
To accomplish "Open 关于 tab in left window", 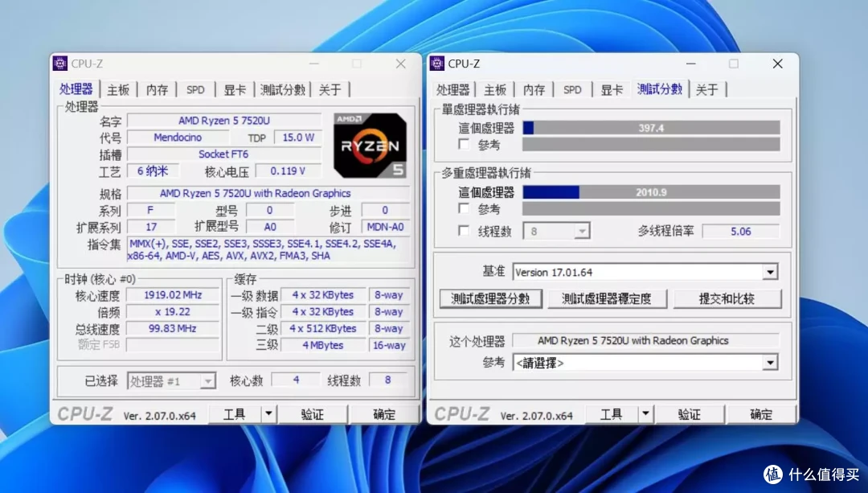I will coord(330,90).
